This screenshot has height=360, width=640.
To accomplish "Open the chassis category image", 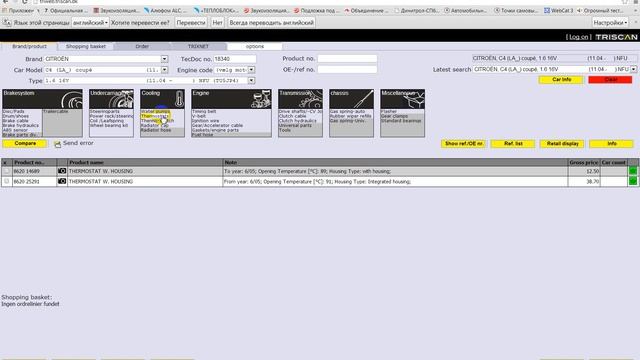I will tap(351, 99).
